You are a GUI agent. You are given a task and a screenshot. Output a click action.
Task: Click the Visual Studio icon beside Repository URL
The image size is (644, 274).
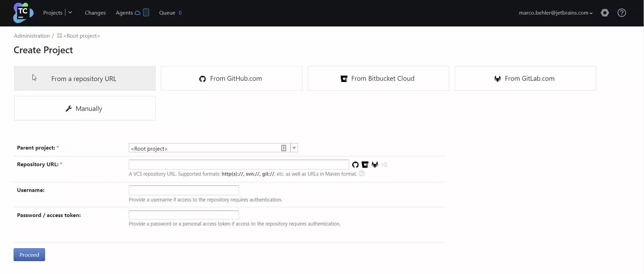pos(384,165)
